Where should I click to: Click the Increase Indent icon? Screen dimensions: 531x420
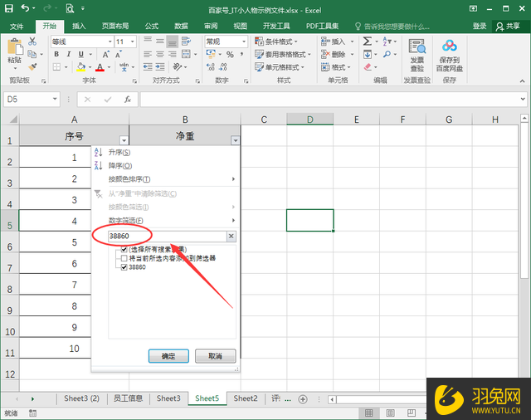tap(160, 66)
